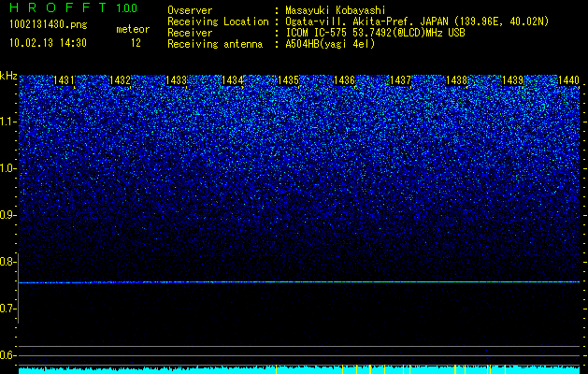
Task: Click time marker 1435
Action: coord(288,80)
